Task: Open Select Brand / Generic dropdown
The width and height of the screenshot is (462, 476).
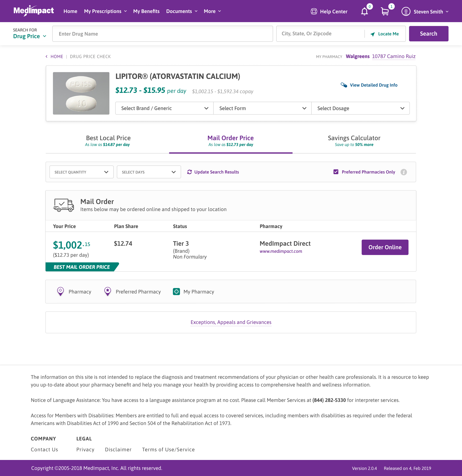Action: pos(164,108)
